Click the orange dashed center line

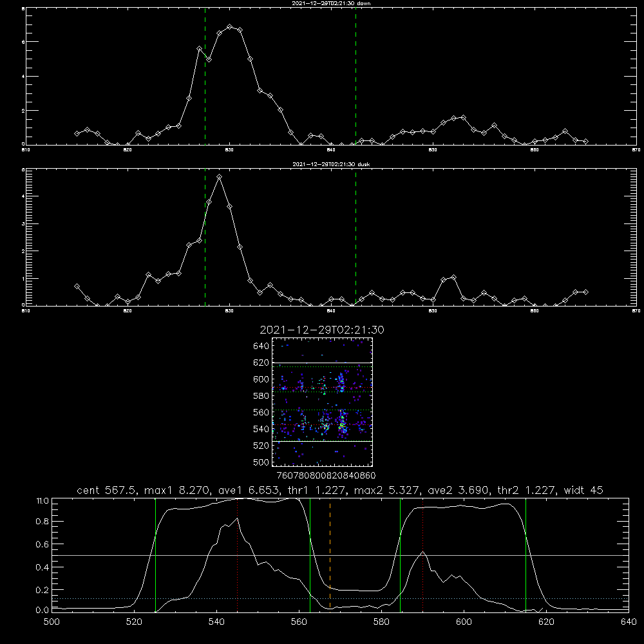330,554
